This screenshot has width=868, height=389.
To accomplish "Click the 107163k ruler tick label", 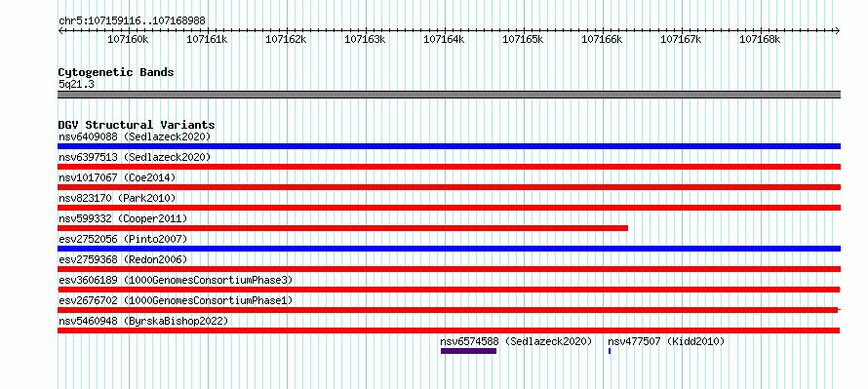I will click(x=365, y=39).
